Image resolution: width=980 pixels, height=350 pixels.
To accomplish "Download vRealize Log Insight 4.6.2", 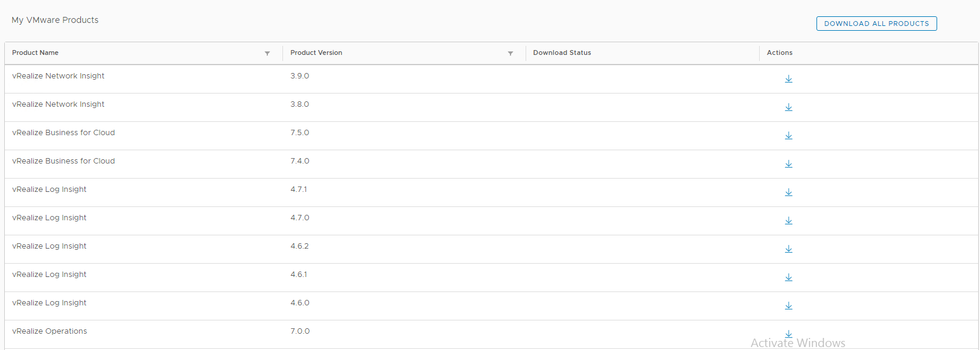I will [x=788, y=249].
